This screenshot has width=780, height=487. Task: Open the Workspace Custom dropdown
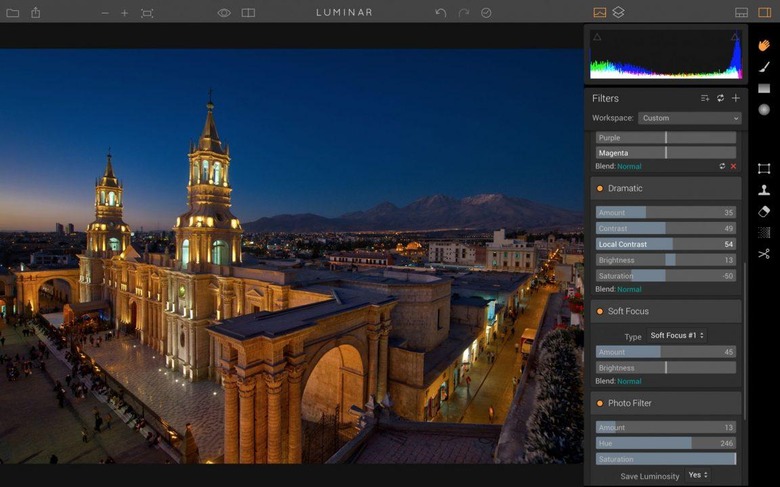tap(690, 118)
